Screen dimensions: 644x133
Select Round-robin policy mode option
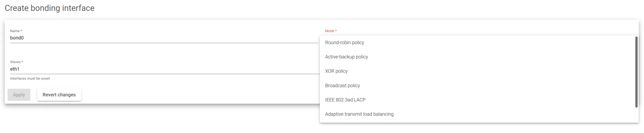tap(344, 42)
